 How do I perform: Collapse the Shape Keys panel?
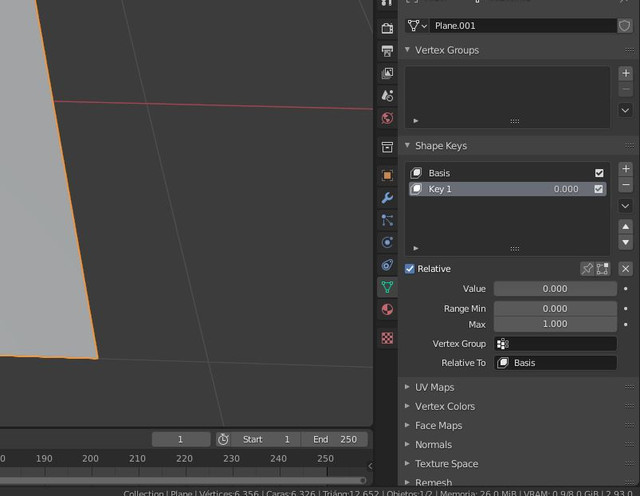[441, 146]
